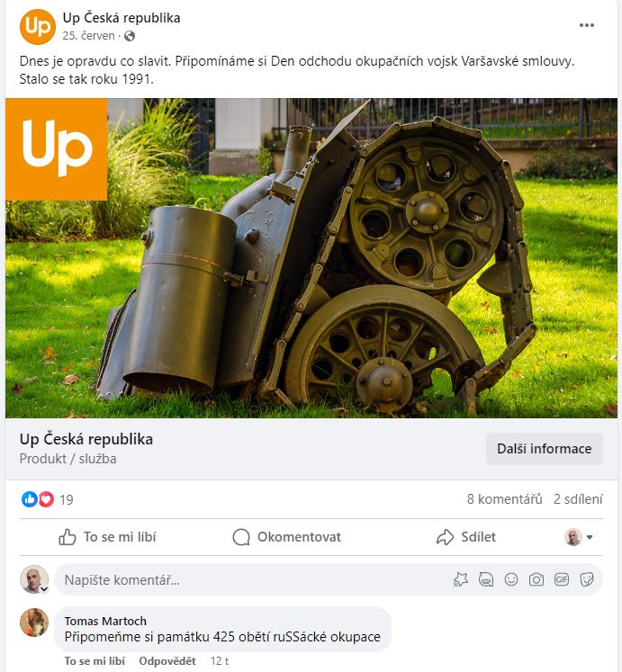This screenshot has width=622, height=672.
Task: Click the Sdílet share button
Action: (x=466, y=537)
